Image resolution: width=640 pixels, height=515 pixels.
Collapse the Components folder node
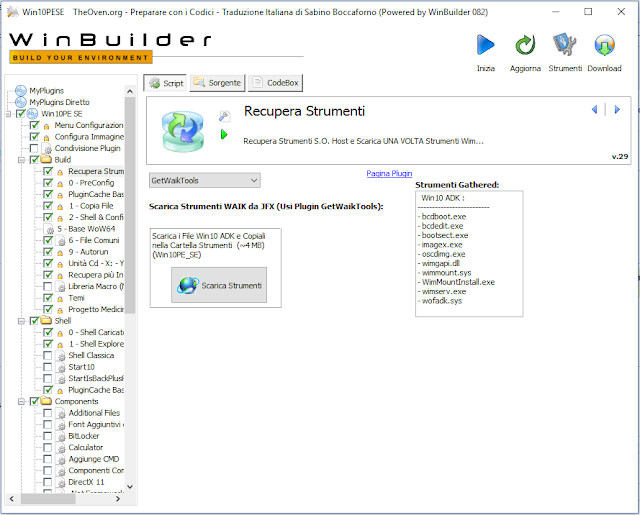(x=21, y=402)
